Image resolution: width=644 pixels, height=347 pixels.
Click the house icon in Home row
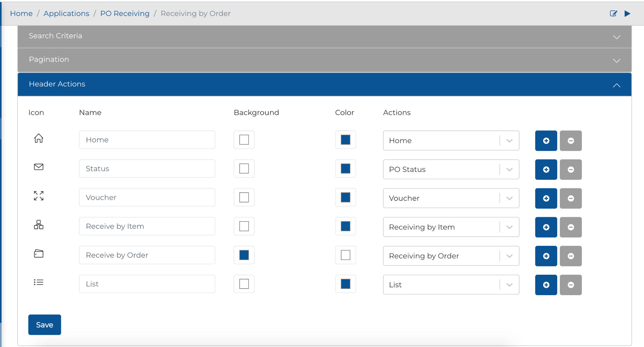(x=39, y=138)
